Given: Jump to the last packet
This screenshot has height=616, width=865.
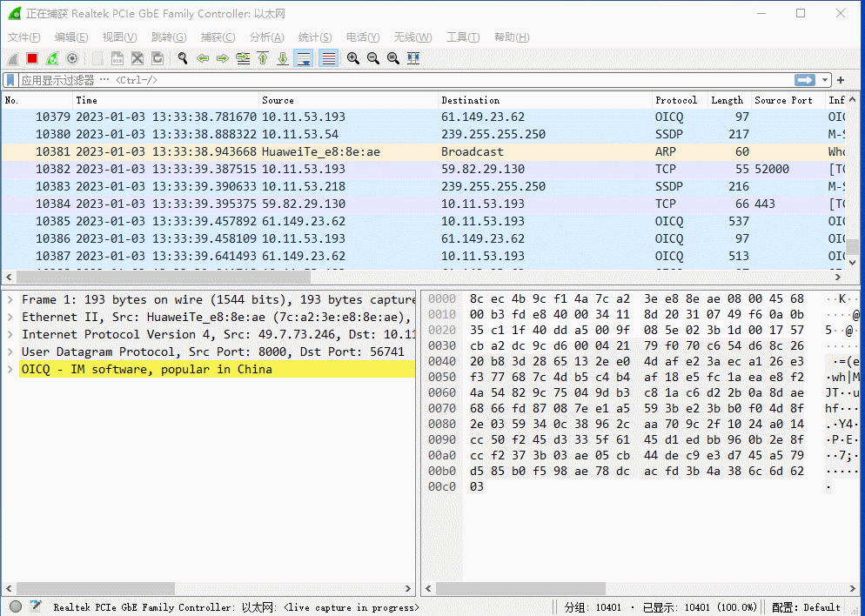Looking at the screenshot, I should click(x=283, y=58).
